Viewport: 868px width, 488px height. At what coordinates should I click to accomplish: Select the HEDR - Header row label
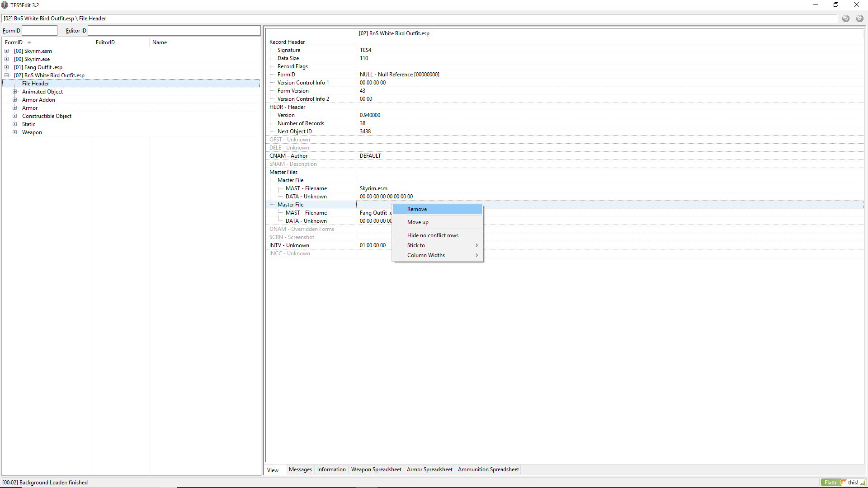click(287, 107)
